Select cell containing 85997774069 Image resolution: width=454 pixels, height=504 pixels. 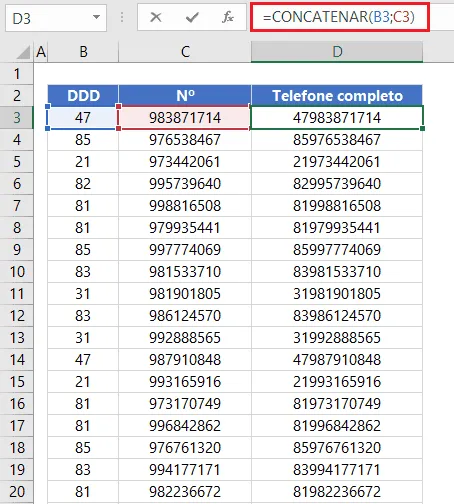coord(337,250)
